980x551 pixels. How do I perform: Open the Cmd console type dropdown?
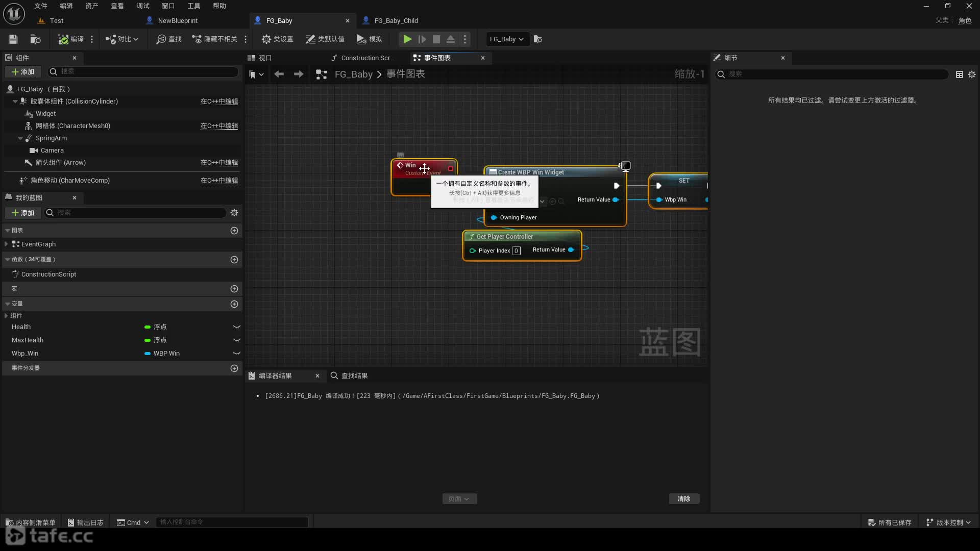133,522
